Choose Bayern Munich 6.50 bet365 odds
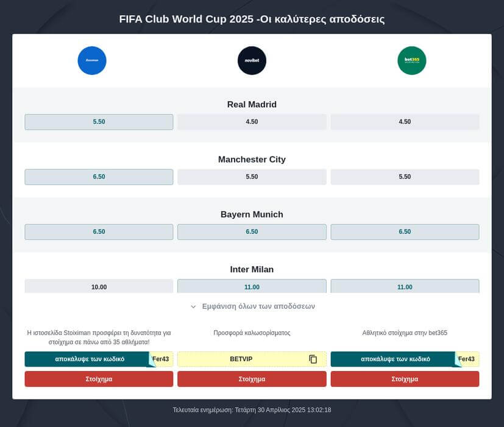 coord(405,232)
